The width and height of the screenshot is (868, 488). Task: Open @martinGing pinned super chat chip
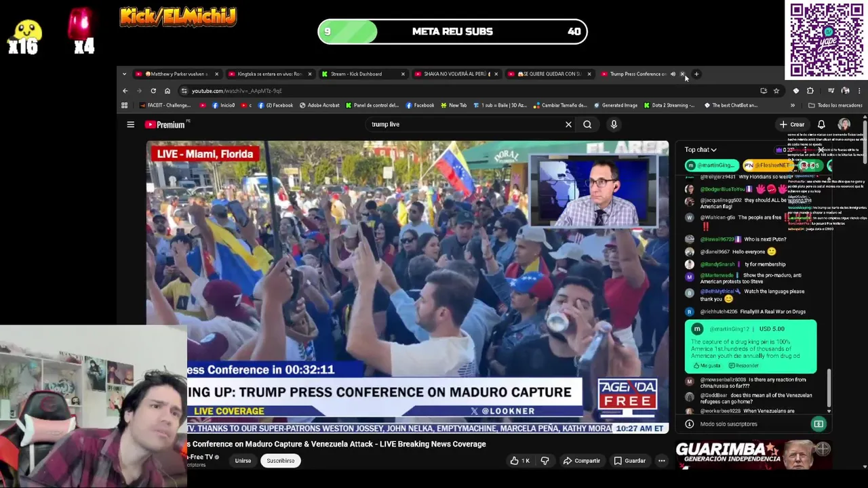(x=711, y=165)
